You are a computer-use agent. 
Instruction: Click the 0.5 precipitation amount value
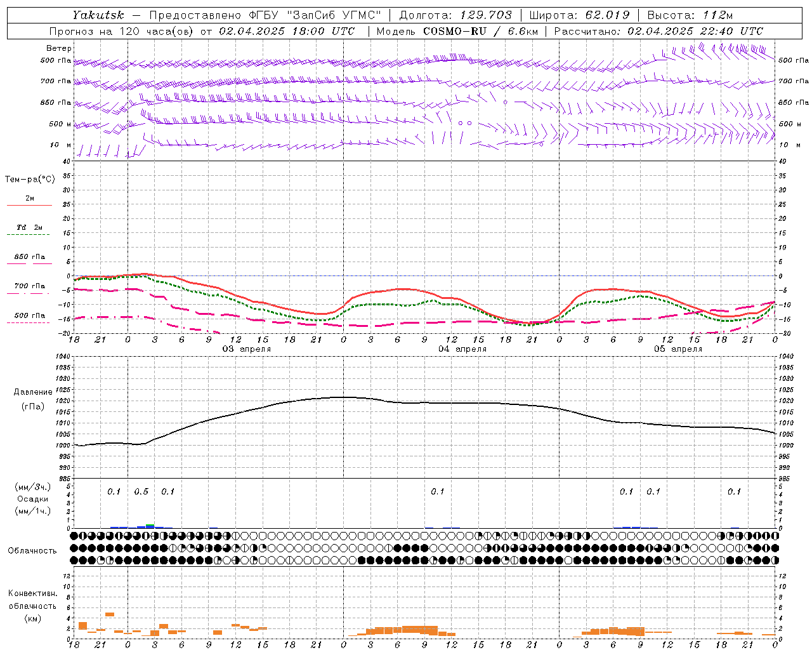[141, 492]
